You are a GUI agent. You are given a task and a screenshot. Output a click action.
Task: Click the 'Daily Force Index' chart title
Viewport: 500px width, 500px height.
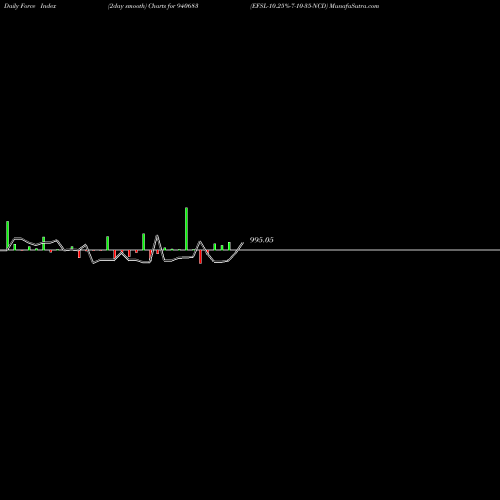[30, 6]
